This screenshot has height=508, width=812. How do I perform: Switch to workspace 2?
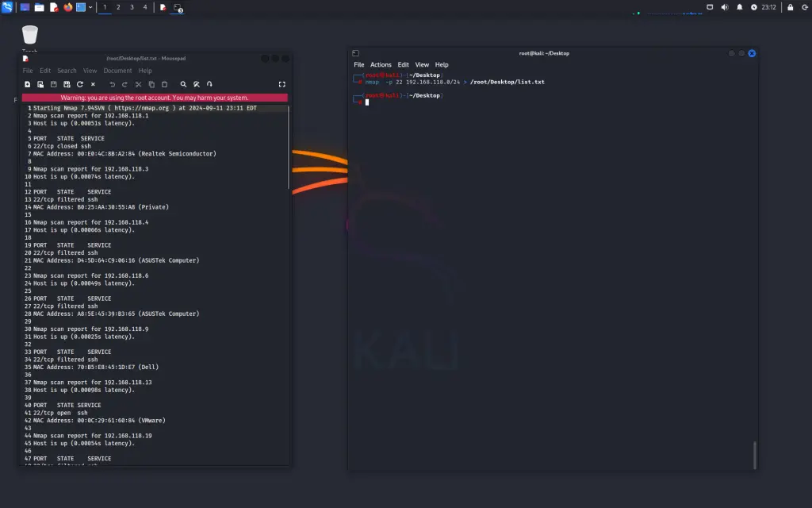118,7
